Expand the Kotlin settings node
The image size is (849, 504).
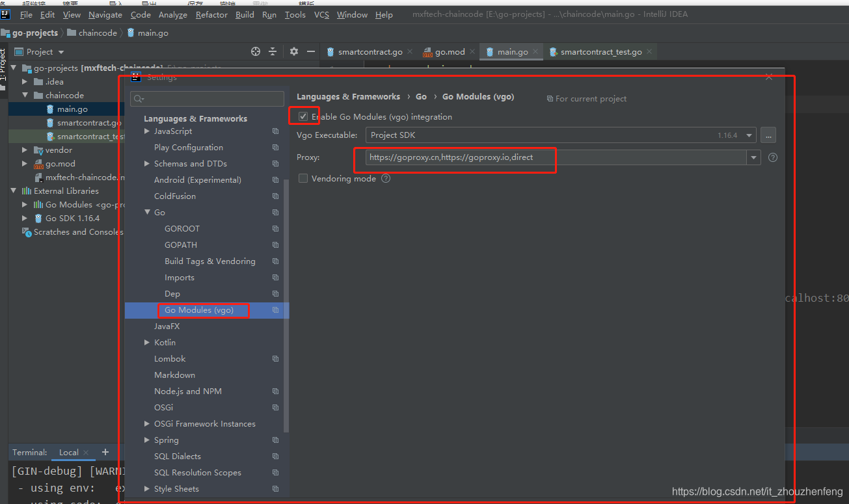[x=147, y=343]
